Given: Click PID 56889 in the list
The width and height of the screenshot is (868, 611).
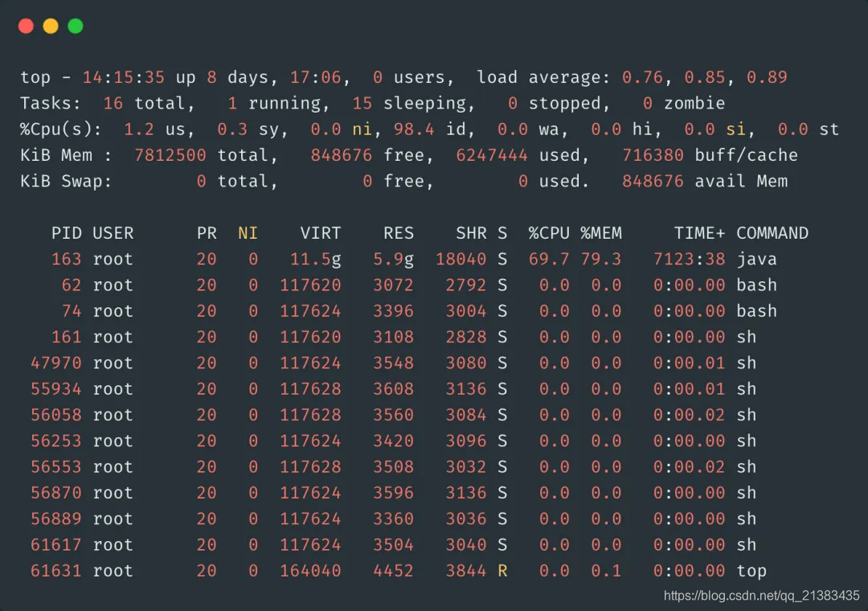Looking at the screenshot, I should click(x=56, y=519).
